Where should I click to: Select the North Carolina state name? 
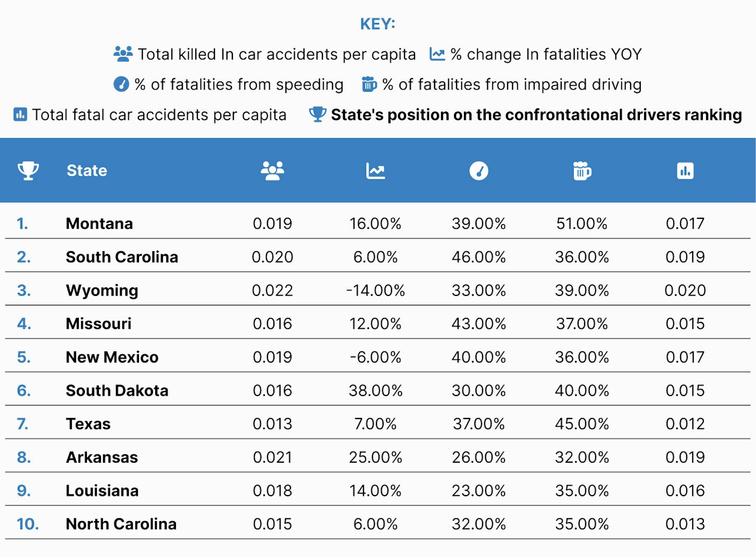(121, 524)
